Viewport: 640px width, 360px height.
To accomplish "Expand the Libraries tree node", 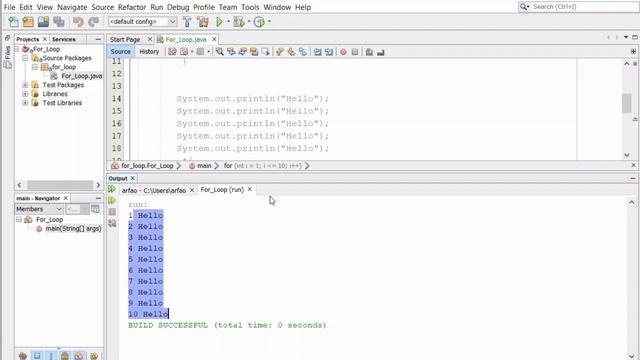I will point(25,94).
